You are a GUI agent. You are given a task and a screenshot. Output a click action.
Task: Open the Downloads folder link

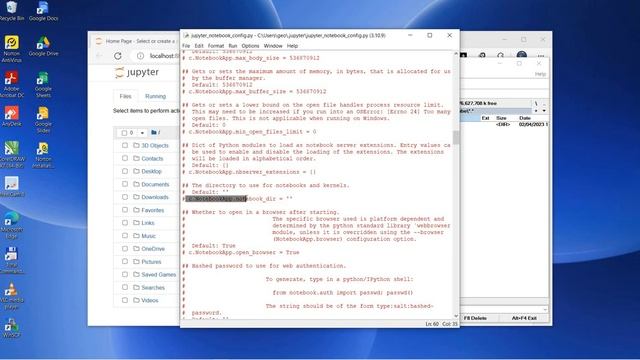[155, 197]
